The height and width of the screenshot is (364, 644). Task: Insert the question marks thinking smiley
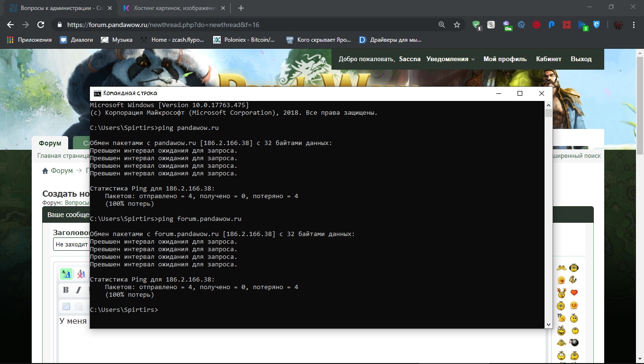tap(562, 318)
